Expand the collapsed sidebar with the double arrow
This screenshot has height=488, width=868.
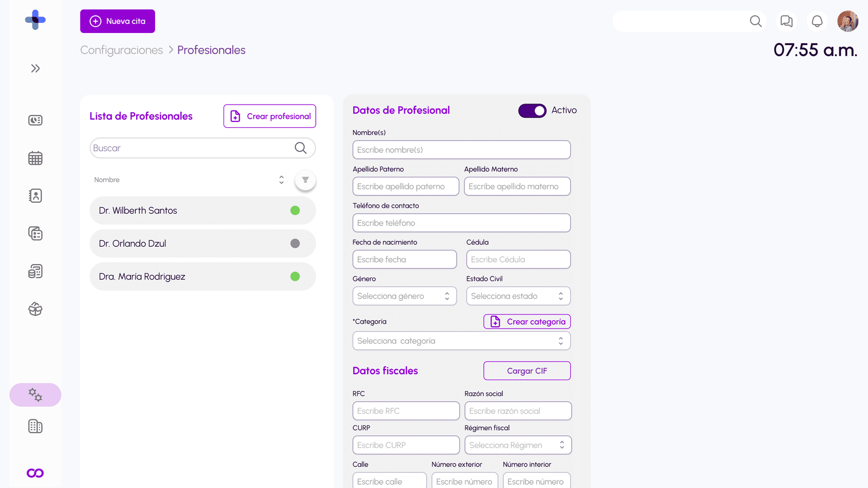(x=35, y=68)
